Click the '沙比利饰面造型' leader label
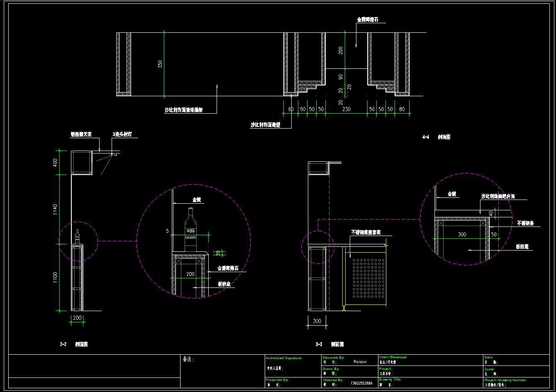The image size is (556, 392). [266, 124]
